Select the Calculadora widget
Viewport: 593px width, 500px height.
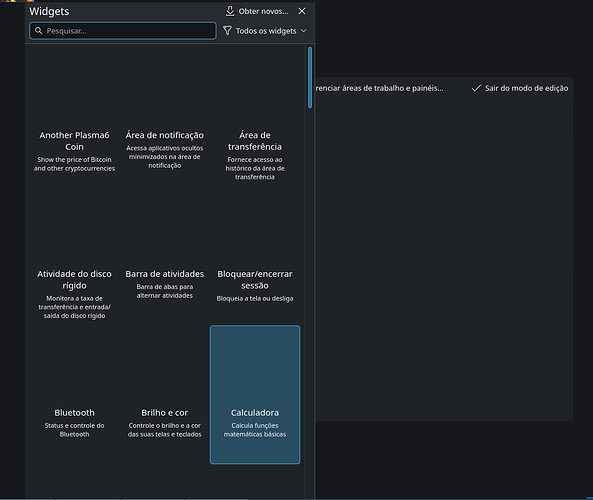[x=255, y=394]
